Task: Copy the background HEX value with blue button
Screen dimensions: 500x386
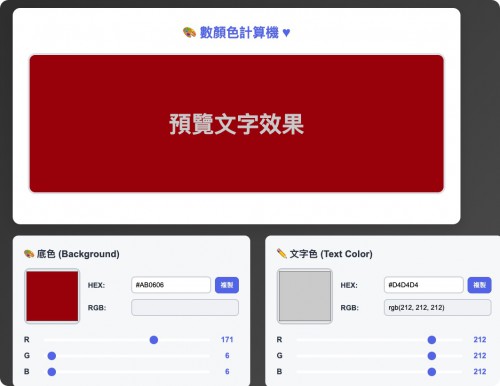Action: point(227,285)
